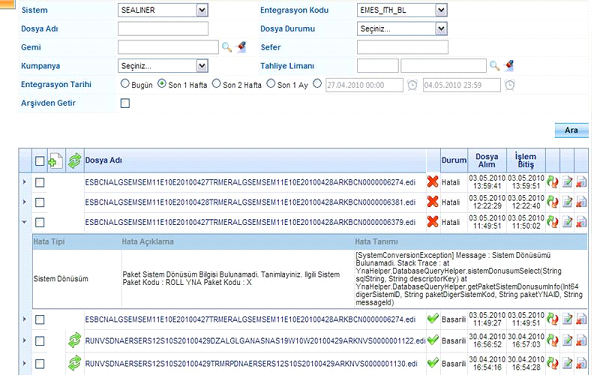Viewport: 592px width, 375px height.
Task: Open clock picker for 04.05.2010 23:59
Action: (x=510, y=85)
